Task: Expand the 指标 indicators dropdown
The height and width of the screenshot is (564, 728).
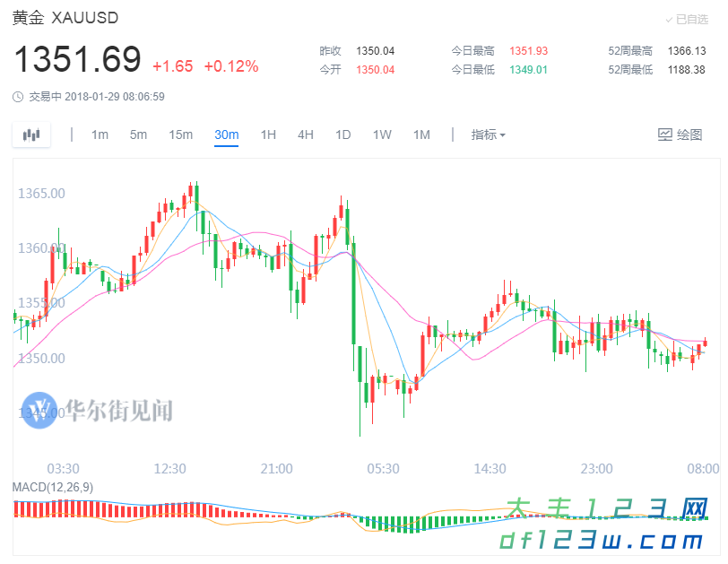Action: (x=488, y=134)
